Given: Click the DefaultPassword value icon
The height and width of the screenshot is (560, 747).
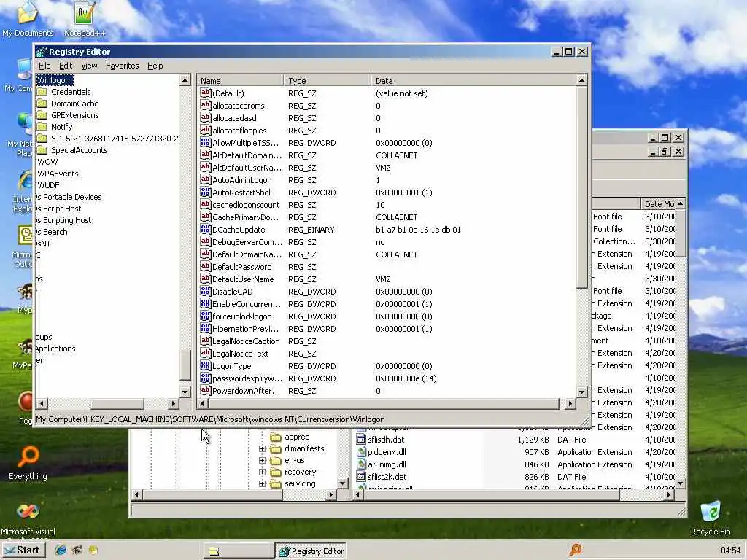Looking at the screenshot, I should (x=205, y=266).
